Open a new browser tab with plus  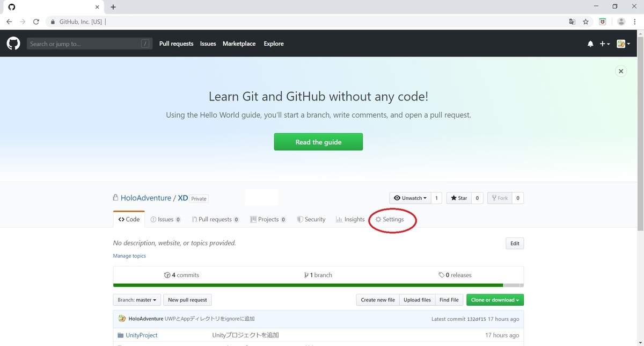click(x=113, y=7)
